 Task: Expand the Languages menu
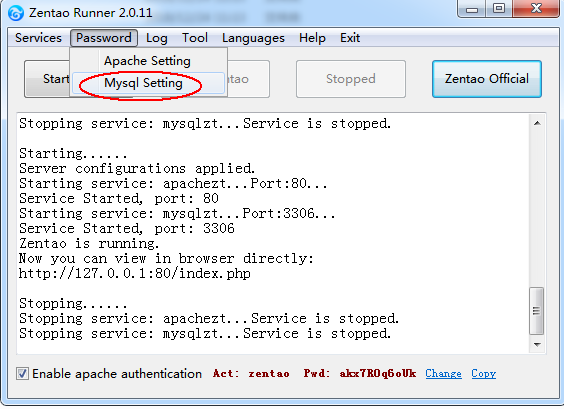[x=253, y=38]
